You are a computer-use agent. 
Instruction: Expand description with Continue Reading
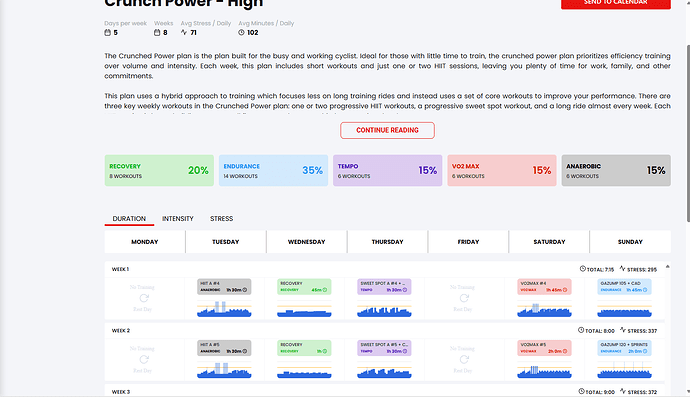387,130
